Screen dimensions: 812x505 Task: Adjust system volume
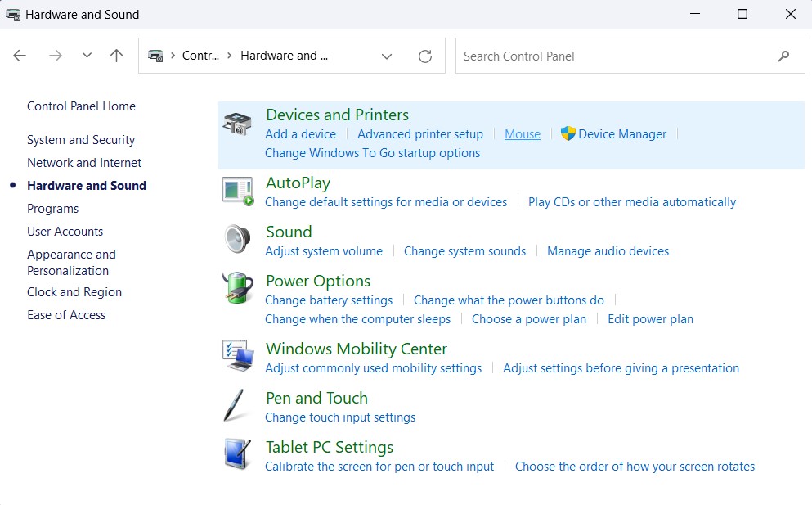click(x=324, y=251)
